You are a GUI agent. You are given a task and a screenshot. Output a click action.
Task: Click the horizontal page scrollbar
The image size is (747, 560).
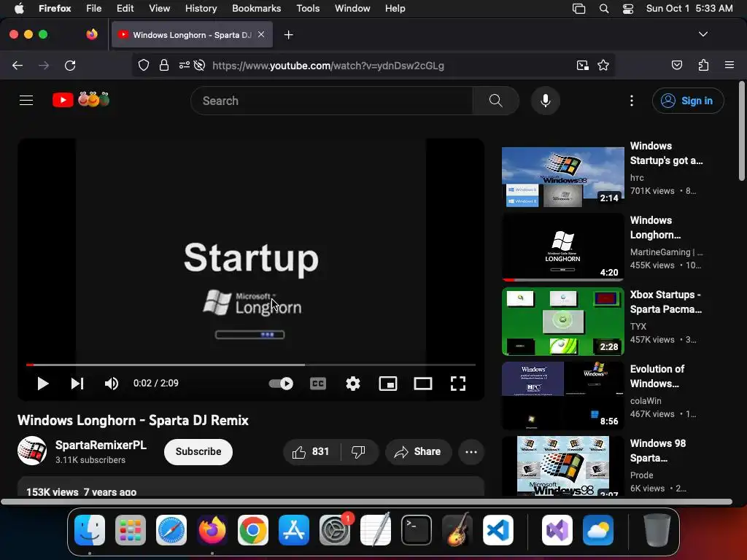(x=366, y=502)
